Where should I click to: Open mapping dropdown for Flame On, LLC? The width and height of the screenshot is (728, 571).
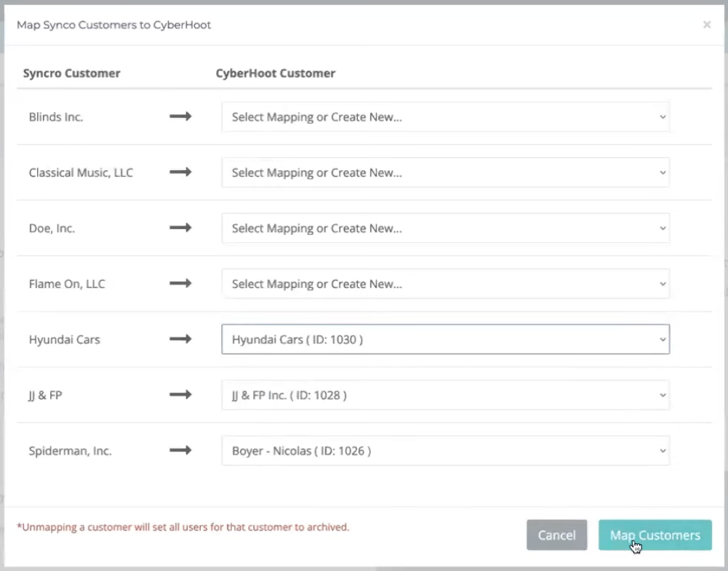click(x=445, y=284)
